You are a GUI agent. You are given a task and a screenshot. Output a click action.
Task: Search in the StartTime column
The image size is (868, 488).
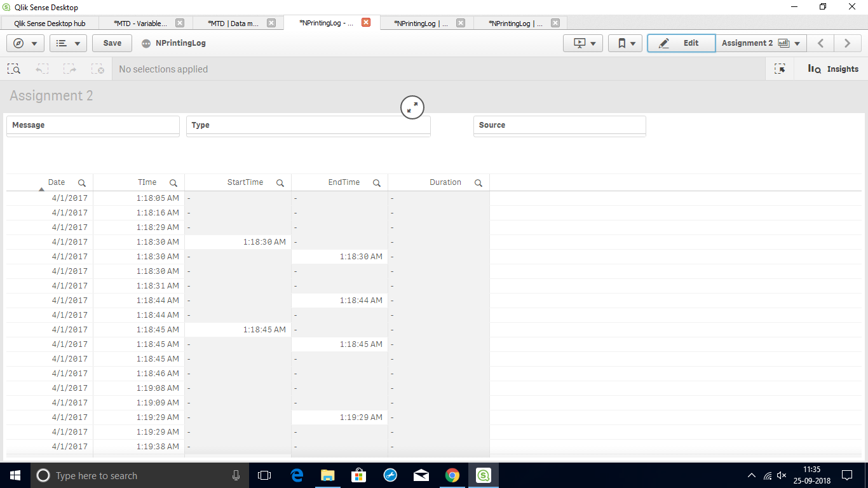(280, 183)
